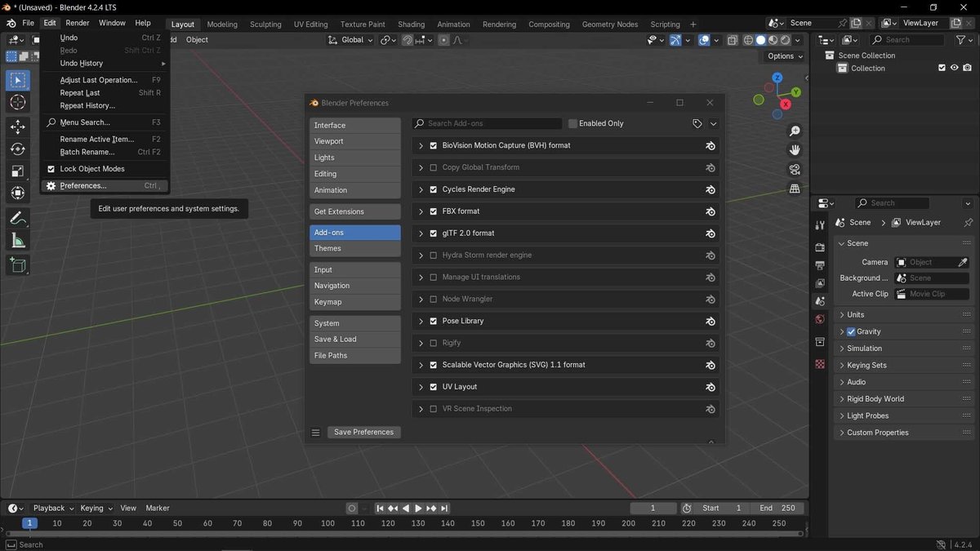Click Preferences in the Edit menu
The height and width of the screenshot is (551, 980).
[x=84, y=185]
